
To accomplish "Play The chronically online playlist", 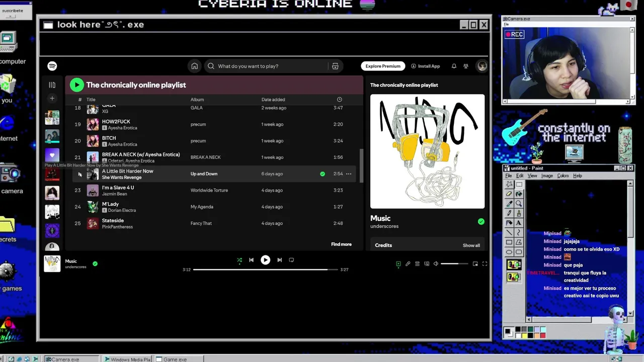I will [76, 85].
